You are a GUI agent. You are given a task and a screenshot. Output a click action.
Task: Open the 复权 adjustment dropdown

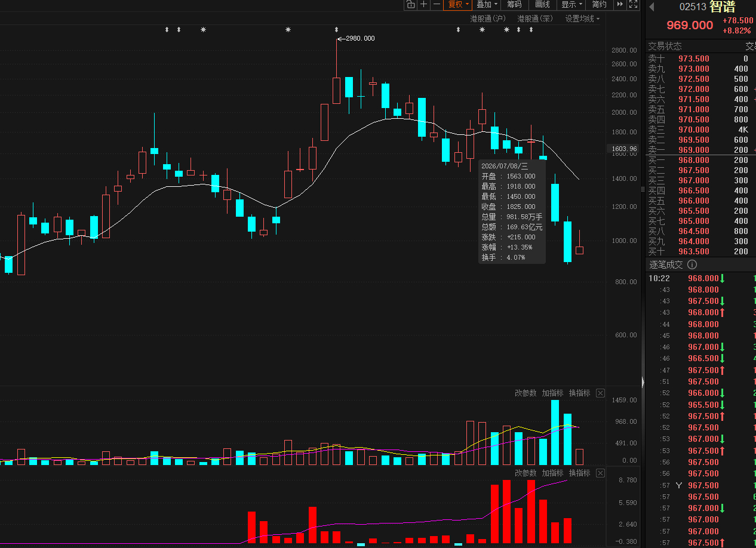(458, 5)
